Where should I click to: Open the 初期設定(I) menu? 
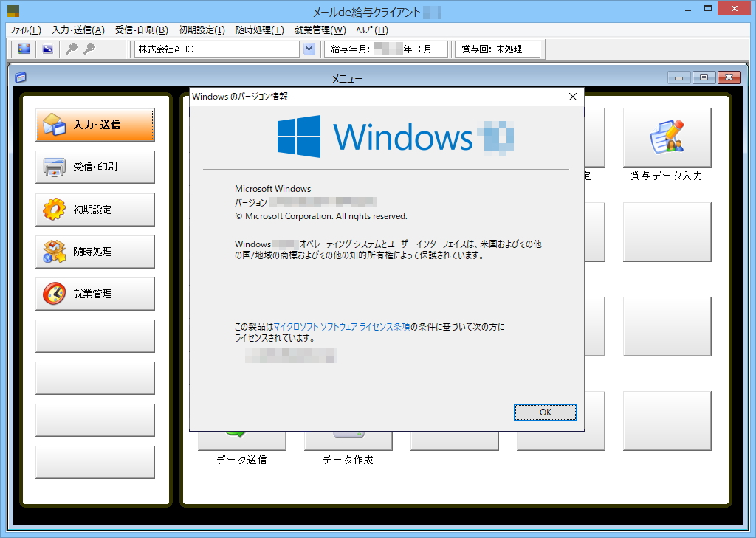click(202, 30)
